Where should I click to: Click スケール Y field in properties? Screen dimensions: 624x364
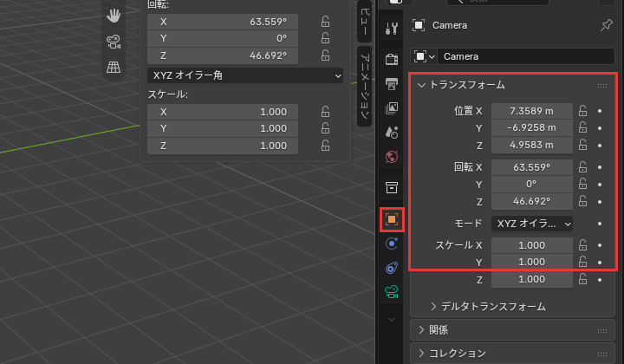[531, 262]
